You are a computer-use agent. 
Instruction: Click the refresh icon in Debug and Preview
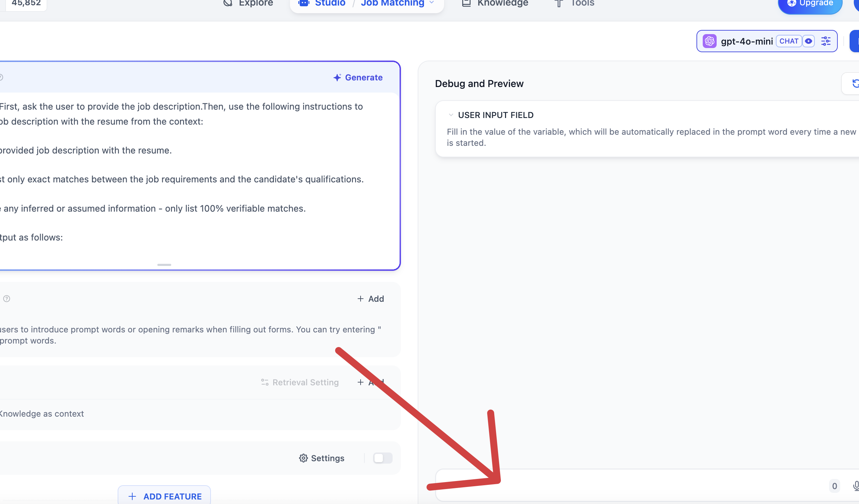tap(856, 84)
